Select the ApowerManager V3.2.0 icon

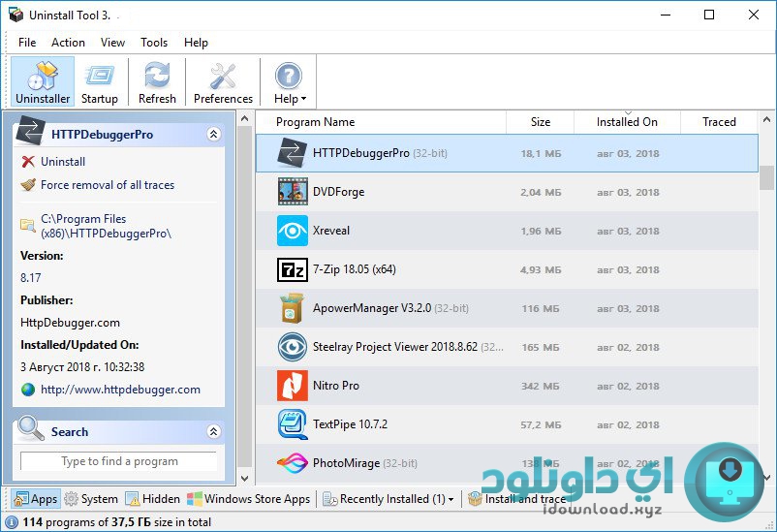pos(293,308)
